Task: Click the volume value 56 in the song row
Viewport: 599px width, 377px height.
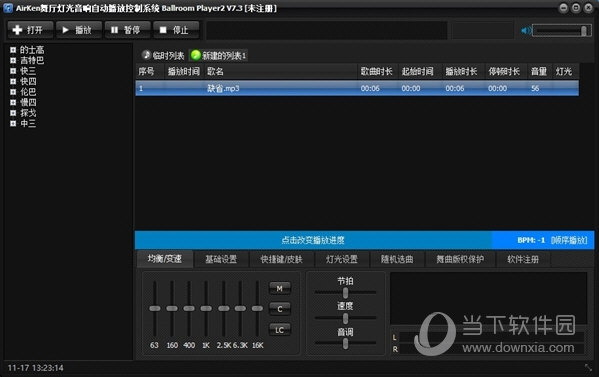Action: coord(535,88)
